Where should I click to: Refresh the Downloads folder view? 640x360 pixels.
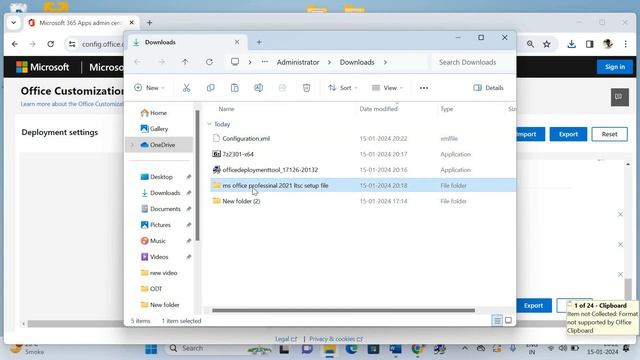[x=209, y=62]
